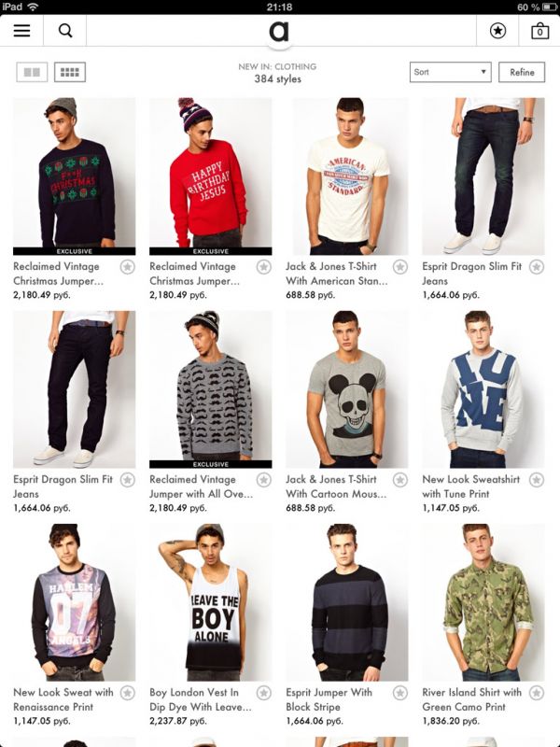The height and width of the screenshot is (747, 560).
Task: Tap the search magnifier icon
Action: click(x=65, y=31)
